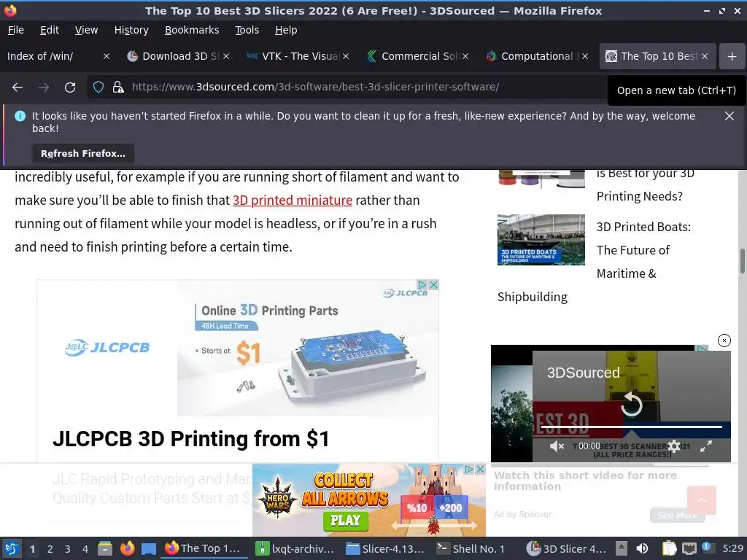
Task: Launch file manager from taskbar
Action: 105,548
